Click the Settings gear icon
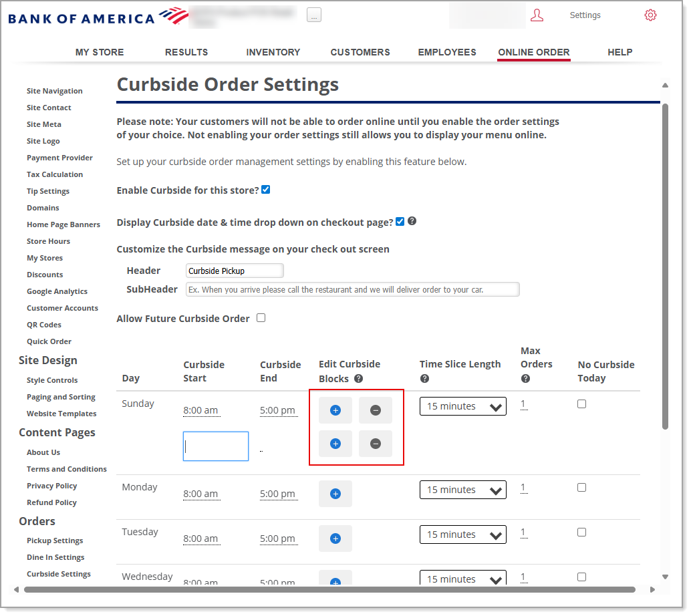Image resolution: width=691 pixels, height=616 pixels. point(650,15)
